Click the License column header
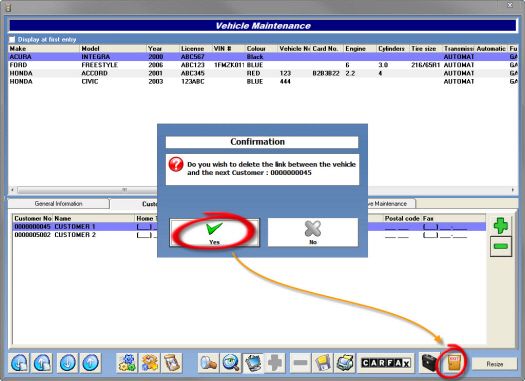Image resolution: width=525 pixels, height=381 pixels. (196, 49)
